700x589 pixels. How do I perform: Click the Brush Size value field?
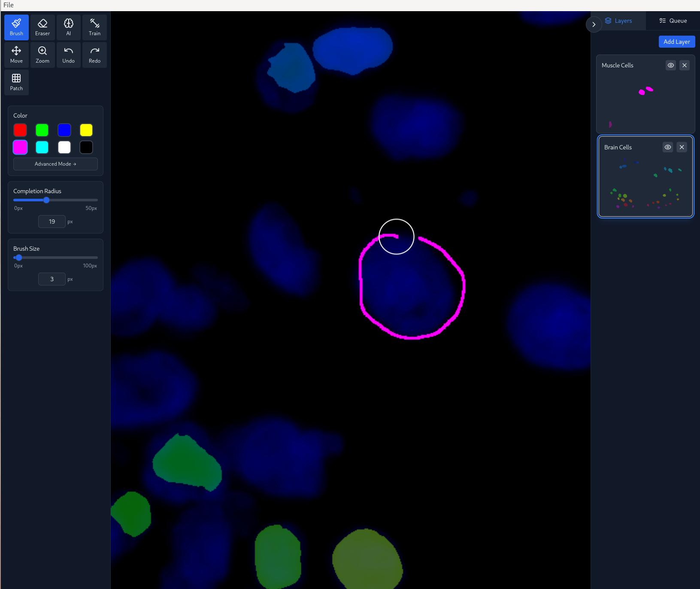(52, 279)
